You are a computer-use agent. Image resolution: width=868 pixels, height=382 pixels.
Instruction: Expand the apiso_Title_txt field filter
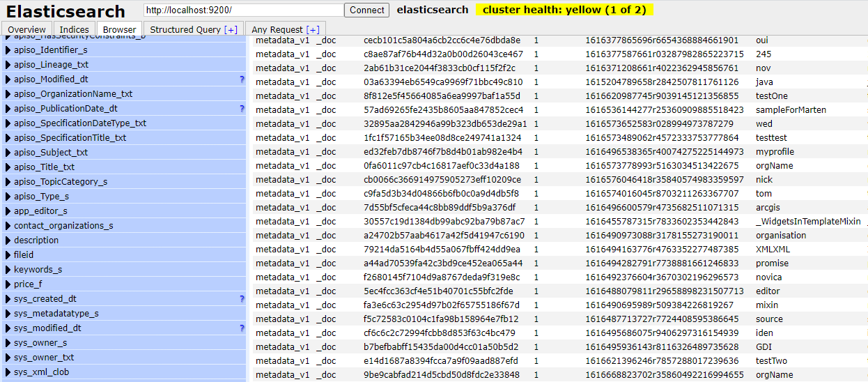124,167
